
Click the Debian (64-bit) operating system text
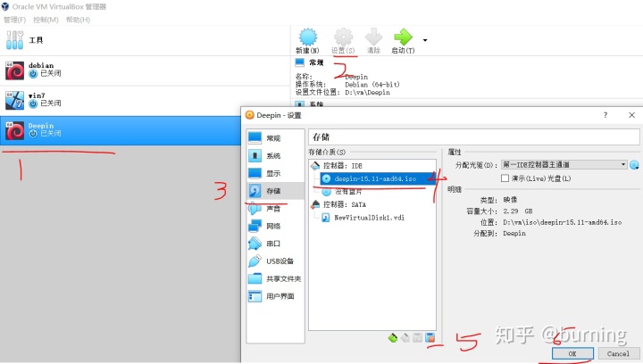pyautogui.click(x=372, y=85)
